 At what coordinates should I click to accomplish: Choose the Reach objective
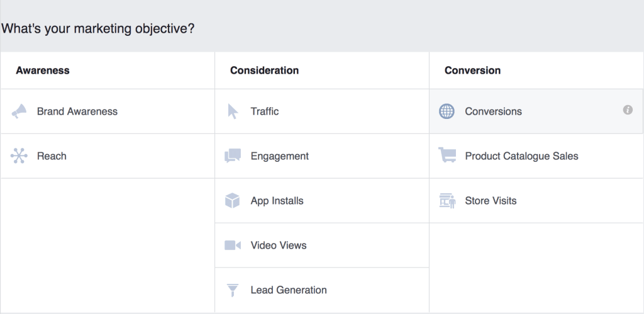pyautogui.click(x=108, y=156)
